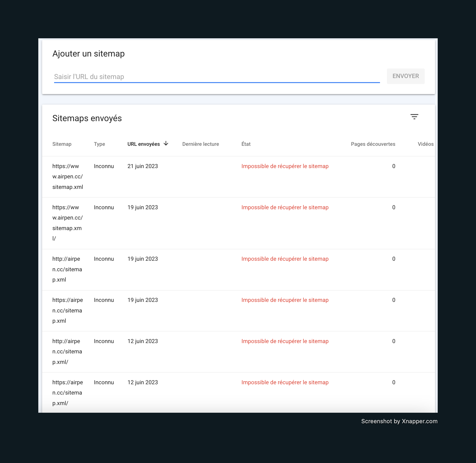Sort the table by Type column

pyautogui.click(x=99, y=144)
